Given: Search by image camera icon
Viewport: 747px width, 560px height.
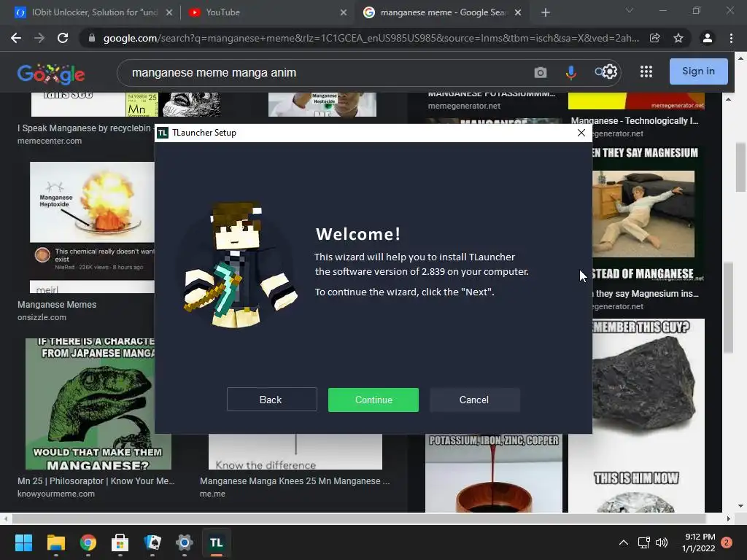Looking at the screenshot, I should [x=541, y=72].
